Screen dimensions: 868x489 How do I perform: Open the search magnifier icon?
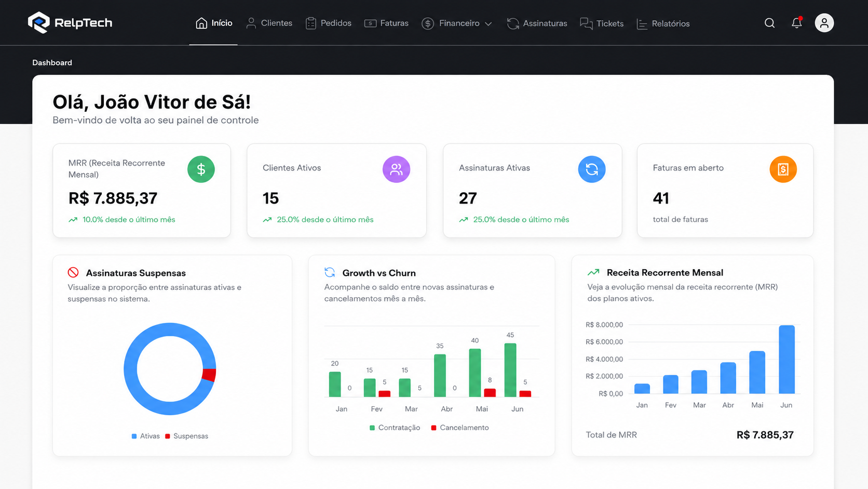pos(769,23)
